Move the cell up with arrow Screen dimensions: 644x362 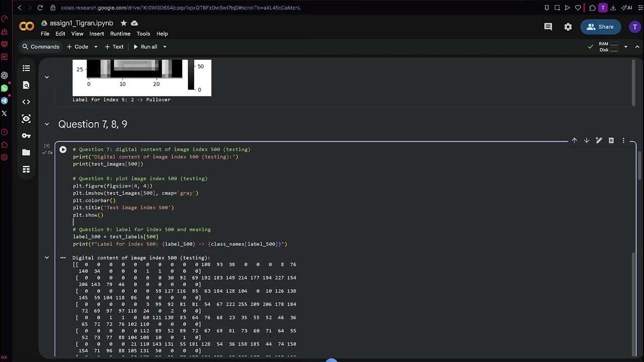[574, 141]
